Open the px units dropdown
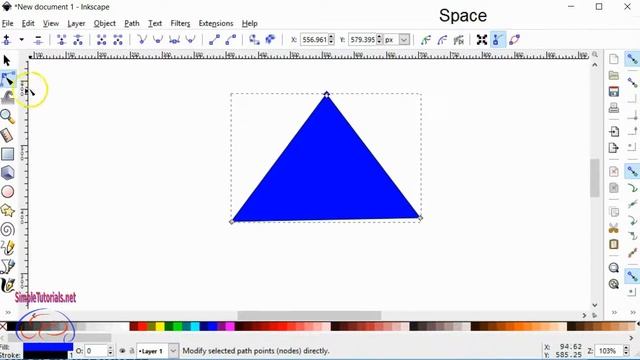Viewport: 640px width, 360px height. click(x=404, y=40)
